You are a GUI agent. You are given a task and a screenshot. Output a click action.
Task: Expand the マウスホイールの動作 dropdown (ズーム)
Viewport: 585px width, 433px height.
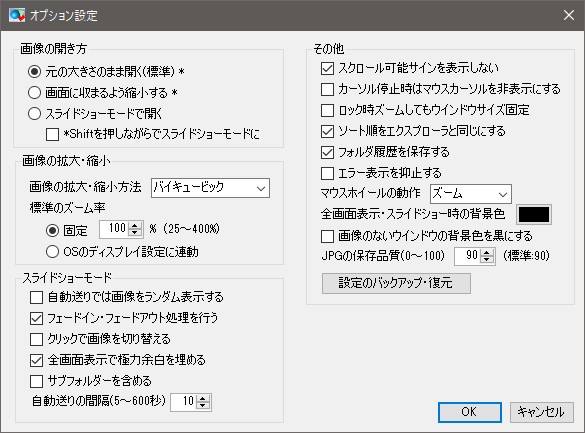(470, 194)
